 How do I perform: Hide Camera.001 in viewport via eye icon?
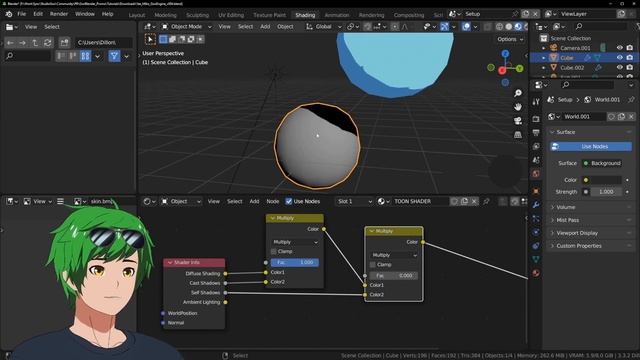click(620, 48)
